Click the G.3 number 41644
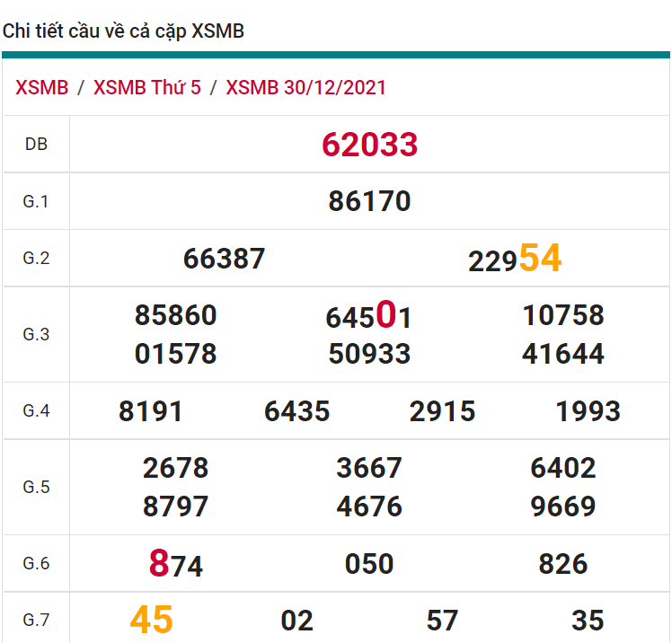This screenshot has height=643, width=672. tap(562, 354)
